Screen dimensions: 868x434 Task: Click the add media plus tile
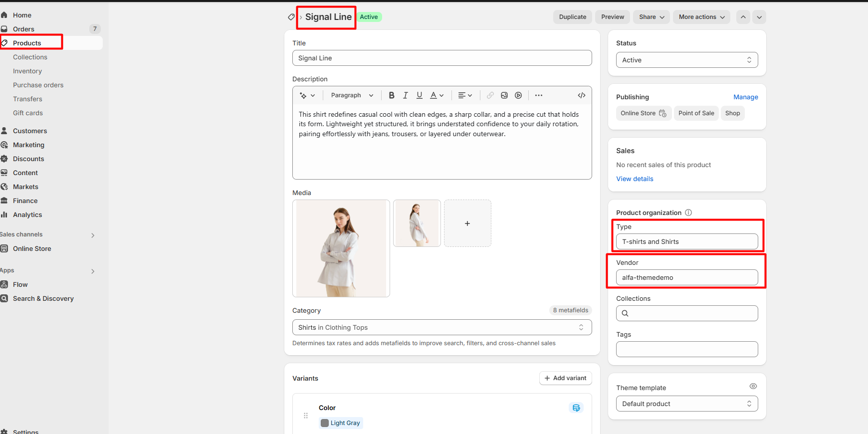(x=467, y=223)
